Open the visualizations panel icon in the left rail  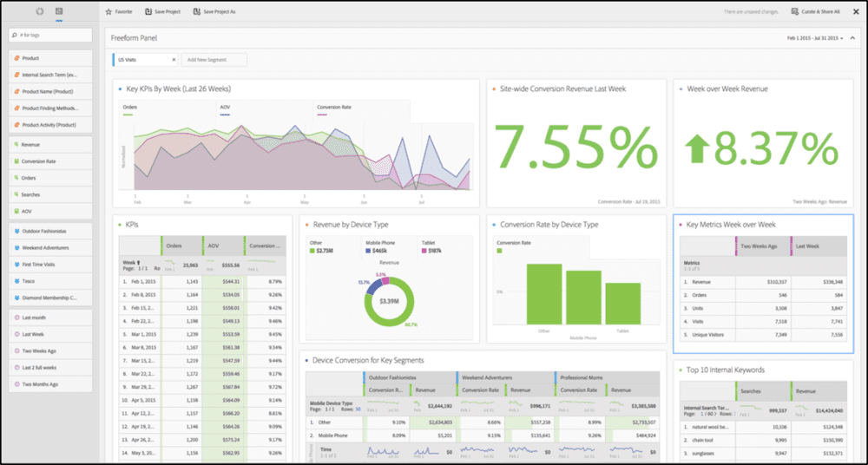pyautogui.click(x=39, y=11)
